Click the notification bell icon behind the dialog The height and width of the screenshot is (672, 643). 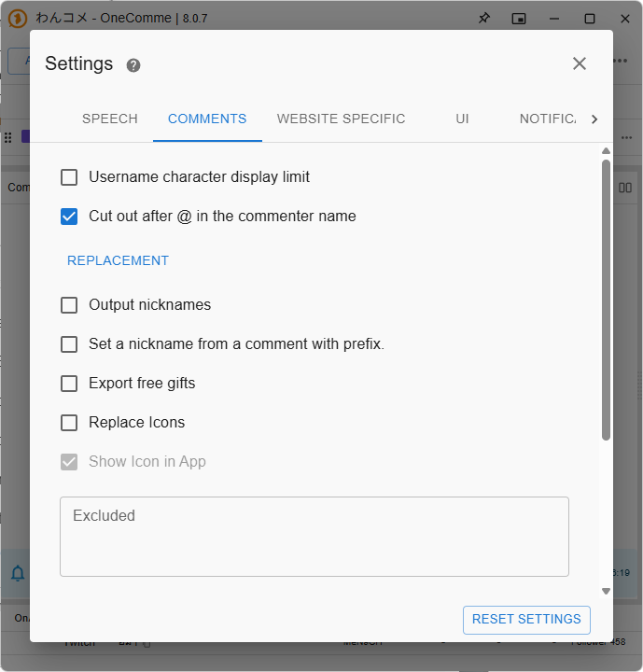pyautogui.click(x=18, y=573)
